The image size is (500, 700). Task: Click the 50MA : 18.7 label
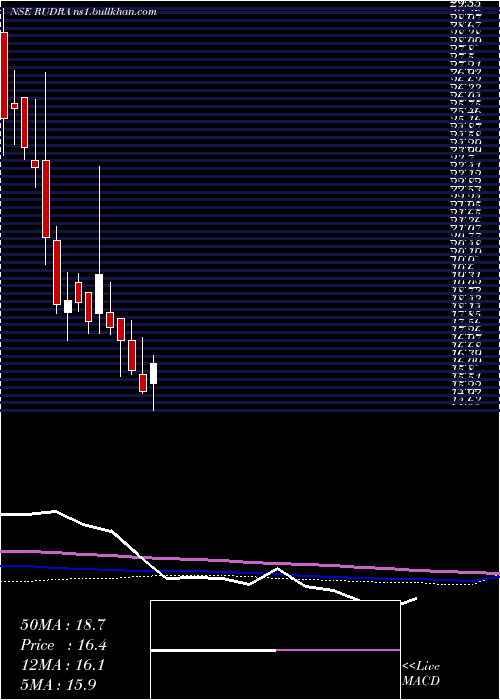(x=63, y=624)
